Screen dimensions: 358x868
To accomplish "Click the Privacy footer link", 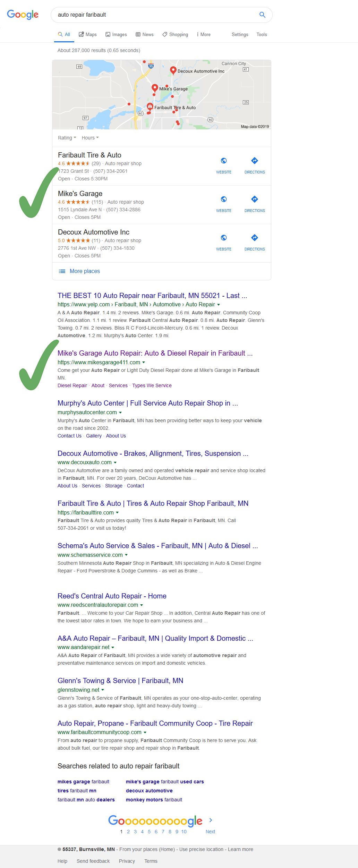I will coord(127,861).
